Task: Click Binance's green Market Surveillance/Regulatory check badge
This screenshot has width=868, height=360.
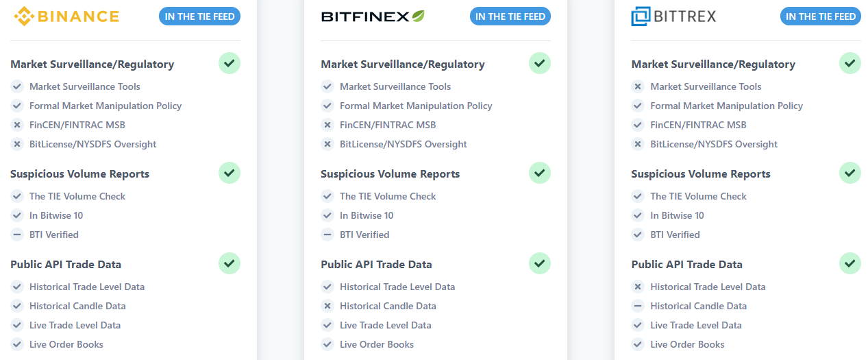Action: coord(230,63)
